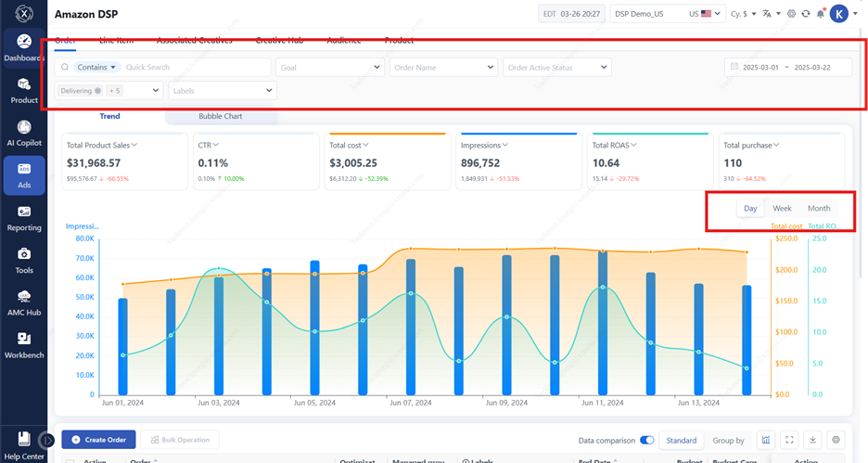Click the notification bell icon
The width and height of the screenshot is (868, 463).
click(821, 14)
